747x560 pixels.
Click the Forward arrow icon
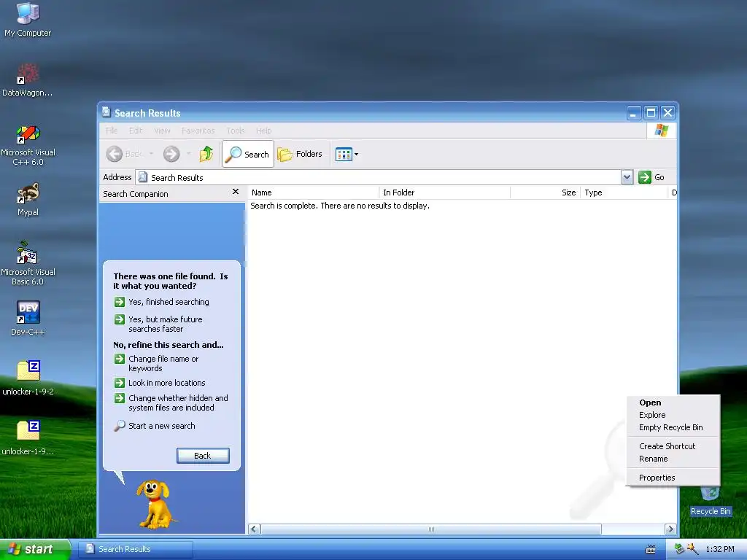[x=171, y=154]
